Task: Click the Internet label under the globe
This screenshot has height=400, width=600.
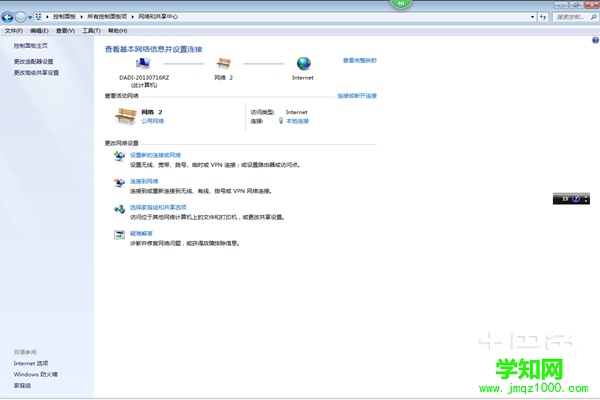Action: coord(303,78)
